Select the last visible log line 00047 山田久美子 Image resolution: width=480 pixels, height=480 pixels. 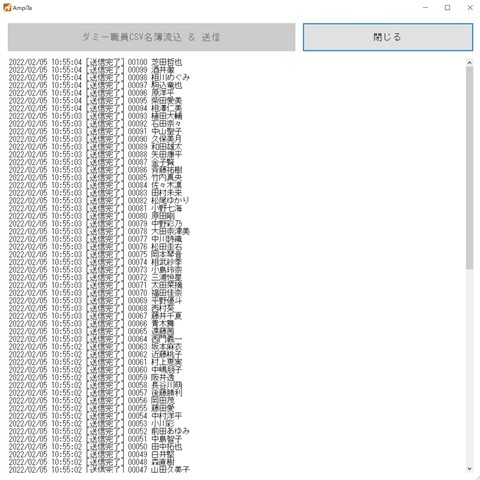click(99, 469)
